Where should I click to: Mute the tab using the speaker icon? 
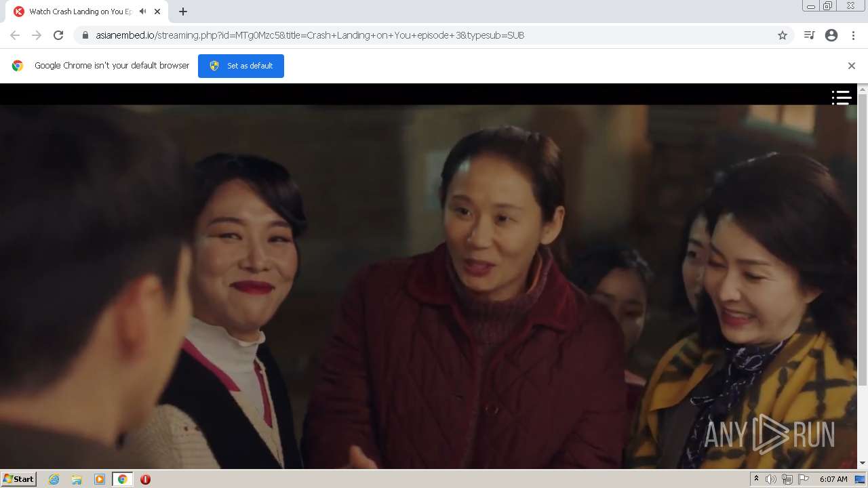142,12
